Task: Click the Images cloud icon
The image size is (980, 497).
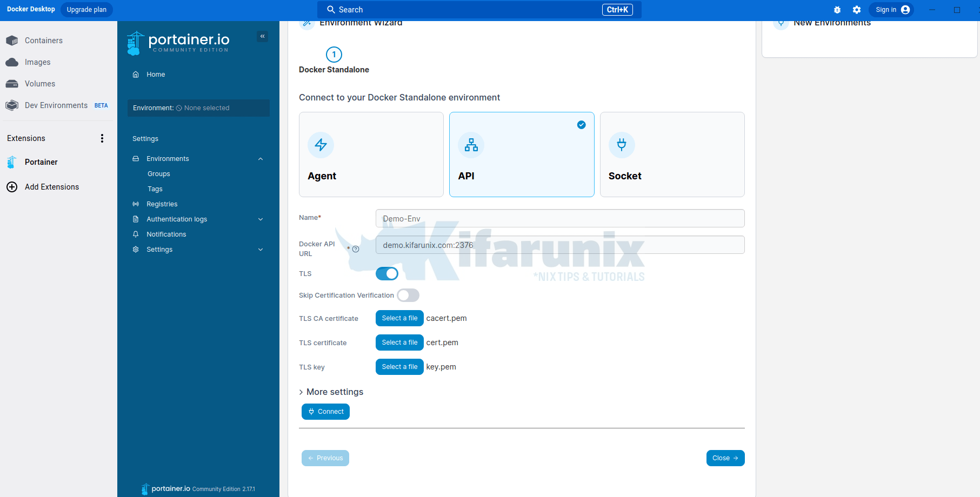Action: 12,62
